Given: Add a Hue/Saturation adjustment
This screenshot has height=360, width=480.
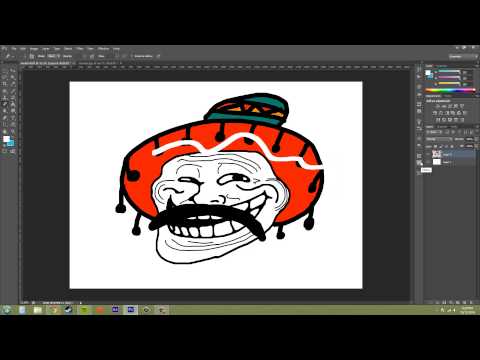Looking at the screenshot, I should pyautogui.click(x=434, y=113).
